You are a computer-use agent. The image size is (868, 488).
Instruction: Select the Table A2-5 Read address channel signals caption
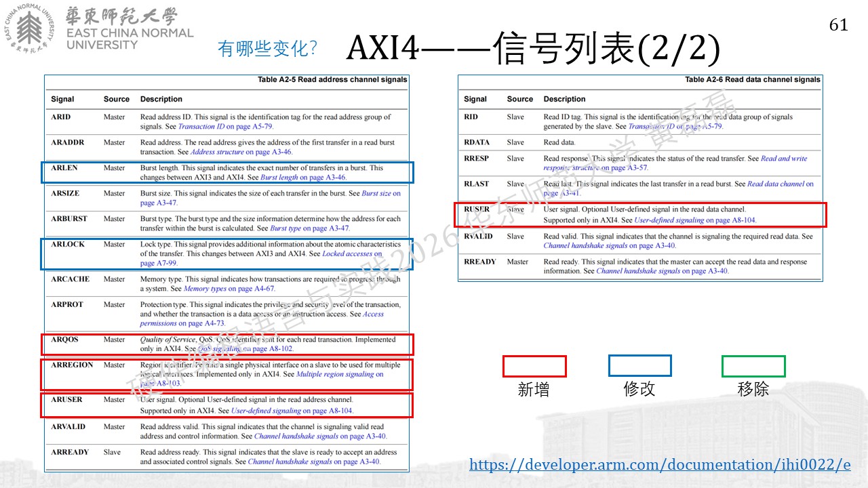pyautogui.click(x=332, y=79)
